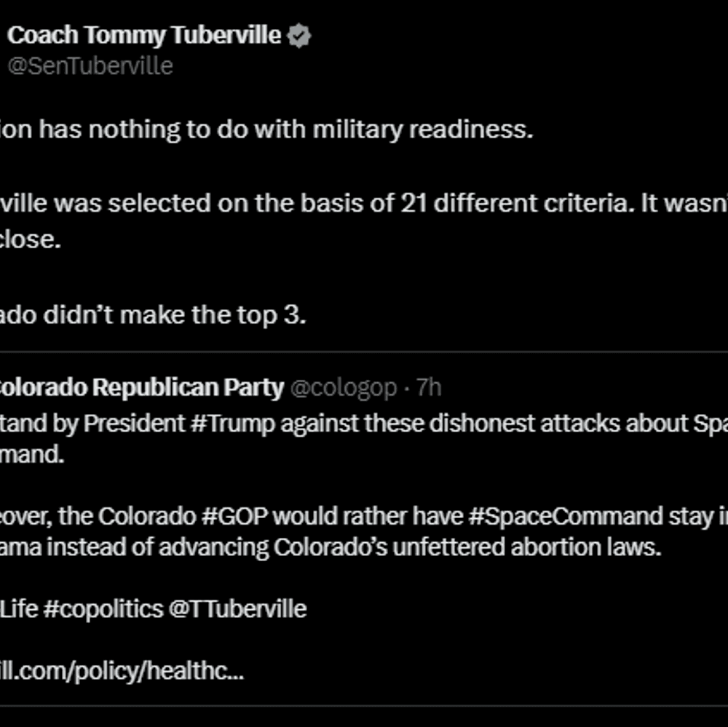This screenshot has width=728, height=727.
Task: Click the verified badge beside Coach Tommy Tuberville
Action: point(298,36)
